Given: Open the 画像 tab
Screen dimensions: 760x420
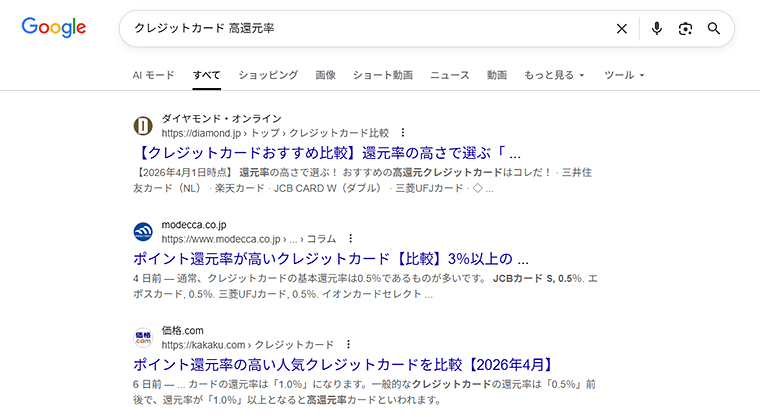Looking at the screenshot, I should (x=325, y=75).
